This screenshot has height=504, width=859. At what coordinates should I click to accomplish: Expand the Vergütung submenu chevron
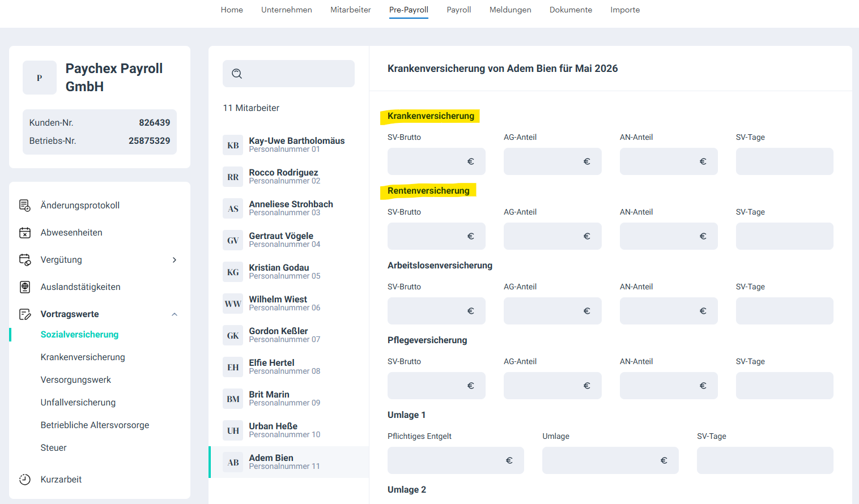175,260
